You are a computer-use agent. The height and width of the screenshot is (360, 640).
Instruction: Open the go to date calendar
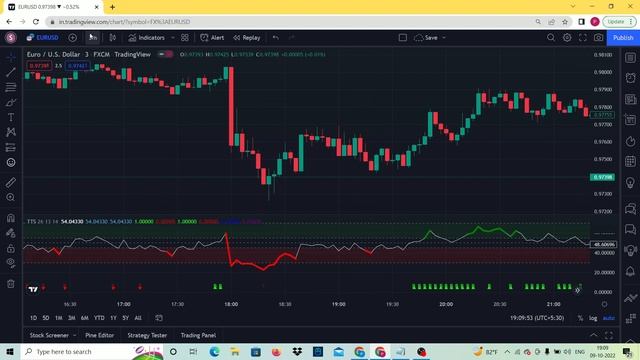(x=159, y=318)
